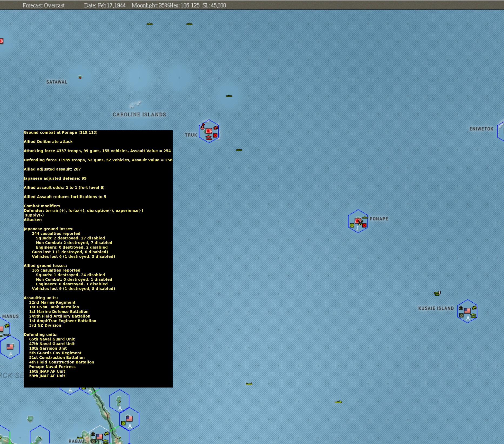Click '59th JNAF AF Unit' entry
This screenshot has width=504, height=444.
click(47, 376)
